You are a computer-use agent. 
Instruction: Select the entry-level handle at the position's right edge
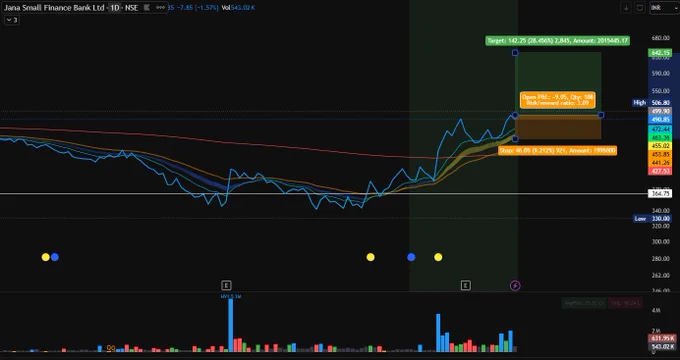(601, 115)
